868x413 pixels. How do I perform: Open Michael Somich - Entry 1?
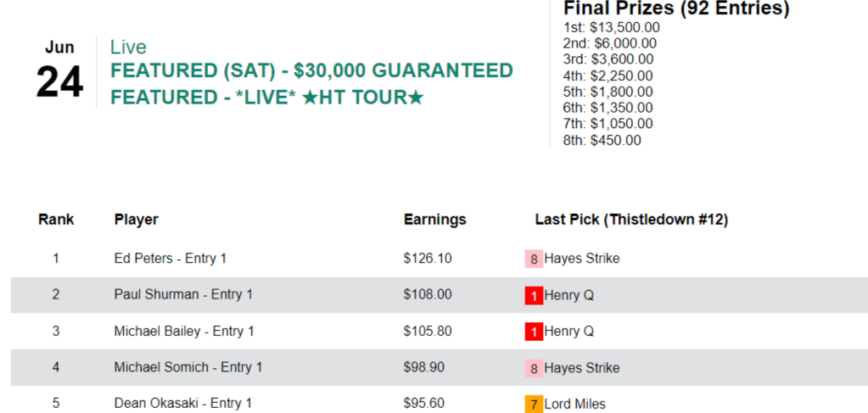[x=188, y=367]
